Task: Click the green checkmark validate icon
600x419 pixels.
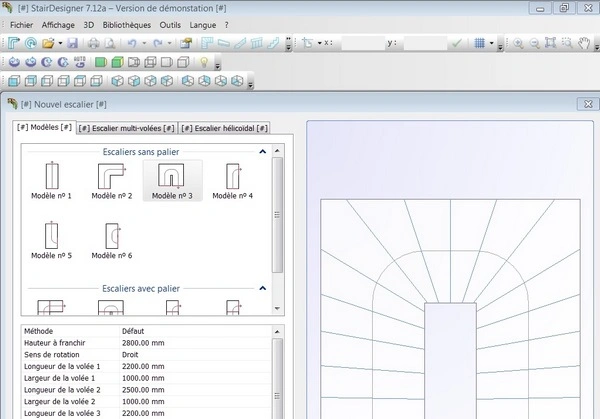Action: (456, 44)
